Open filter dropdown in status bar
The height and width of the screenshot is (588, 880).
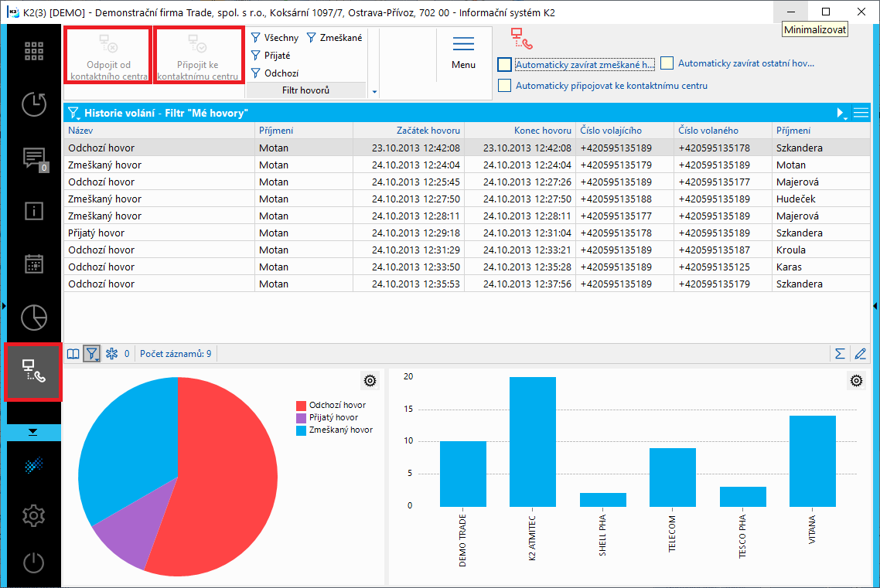click(93, 354)
